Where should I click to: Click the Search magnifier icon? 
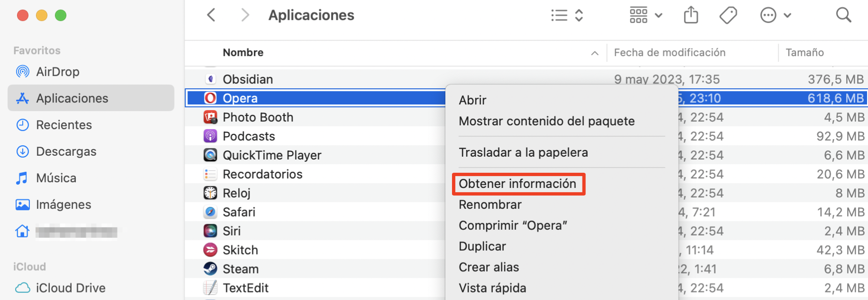tap(843, 15)
